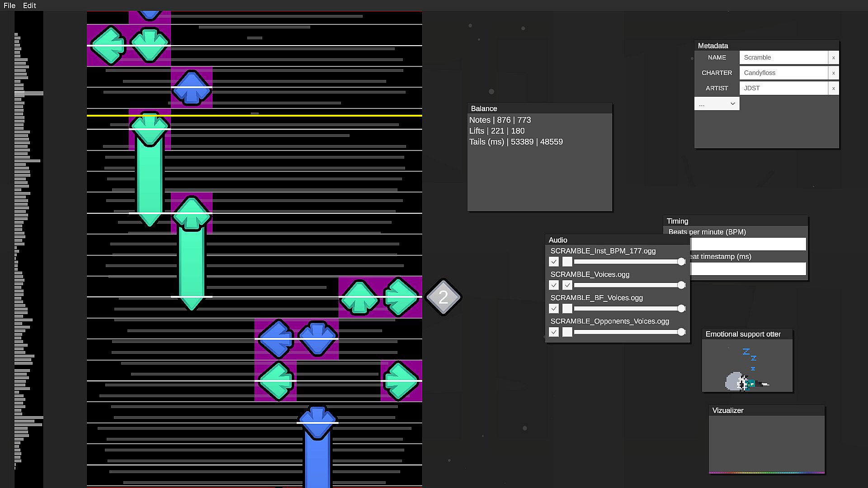Uncheck second checkbox under SCRAMBLE_Voices.ogg
This screenshot has width=868, height=488.
pyautogui.click(x=567, y=285)
